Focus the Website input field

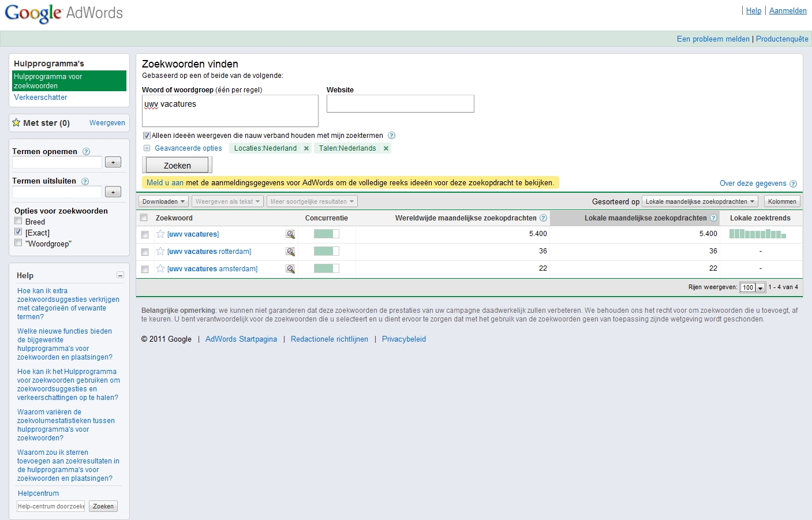(x=401, y=104)
